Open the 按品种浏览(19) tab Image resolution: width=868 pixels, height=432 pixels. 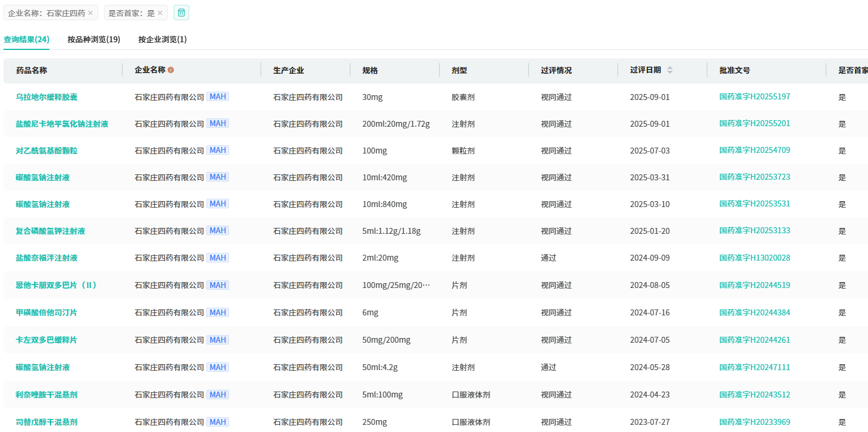[94, 39]
